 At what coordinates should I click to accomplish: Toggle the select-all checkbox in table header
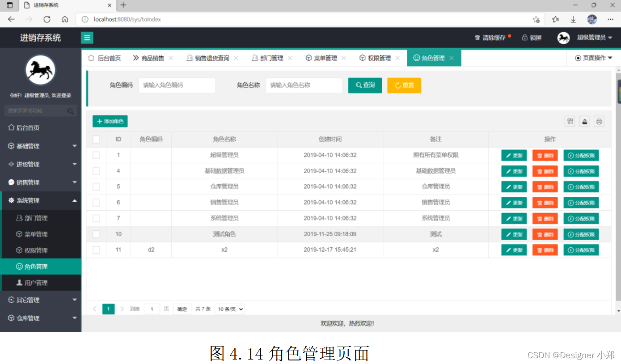point(96,140)
